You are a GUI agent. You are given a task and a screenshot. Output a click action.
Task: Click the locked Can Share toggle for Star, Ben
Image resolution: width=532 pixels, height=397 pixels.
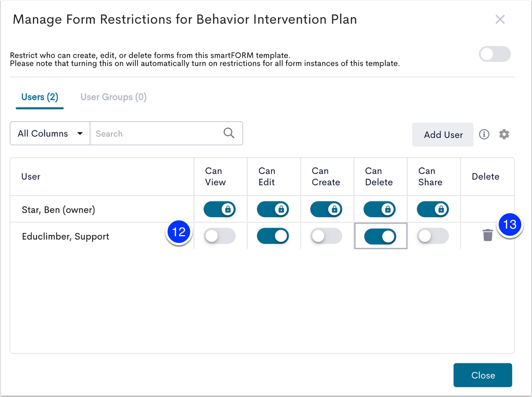click(x=433, y=209)
